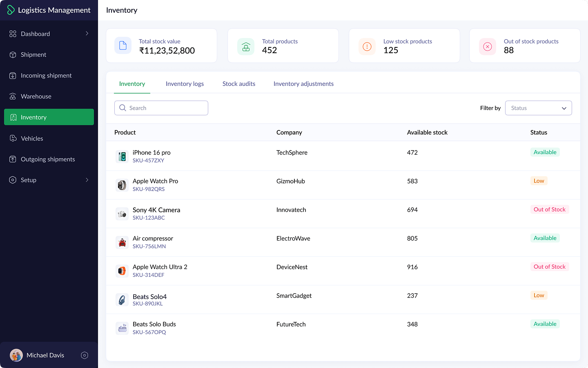Click the Available stock column header
The height and width of the screenshot is (368, 588).
point(427,132)
